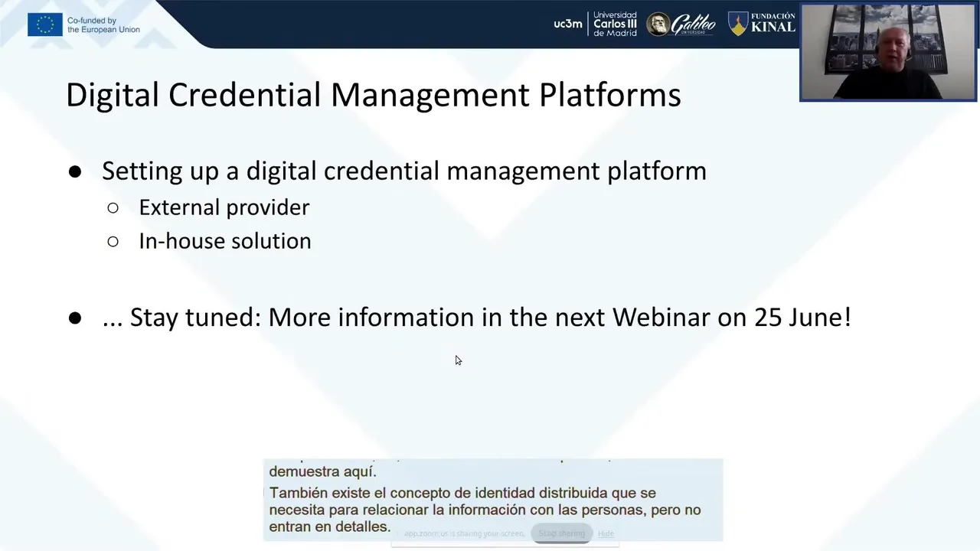This screenshot has height=551, width=980.
Task: Click the Hide link beside Stop sharing
Action: pos(606,533)
